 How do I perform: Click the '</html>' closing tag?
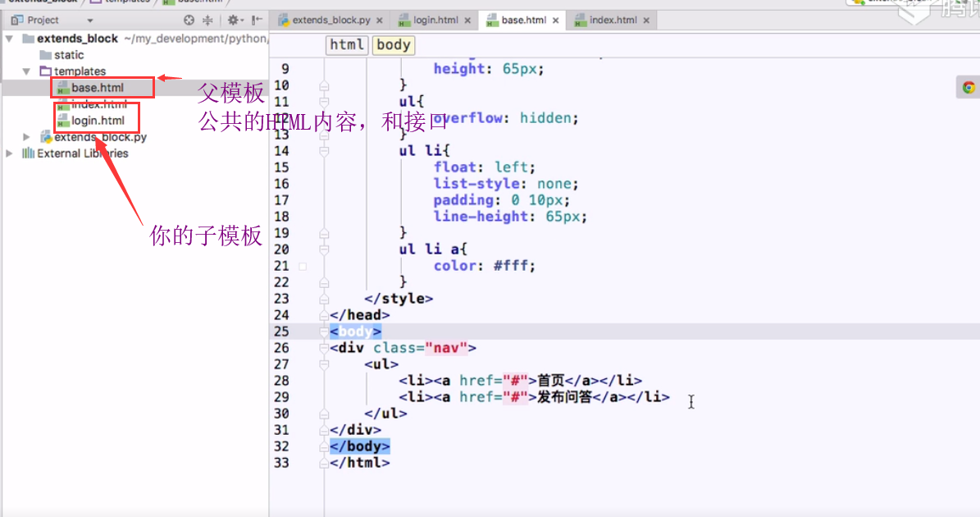click(360, 463)
